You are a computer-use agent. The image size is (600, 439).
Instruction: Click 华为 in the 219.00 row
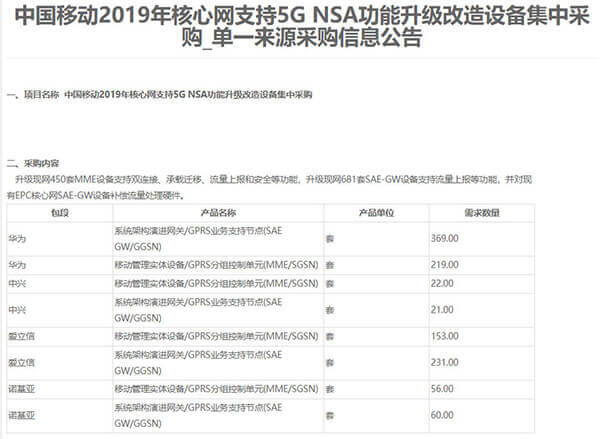point(17,265)
